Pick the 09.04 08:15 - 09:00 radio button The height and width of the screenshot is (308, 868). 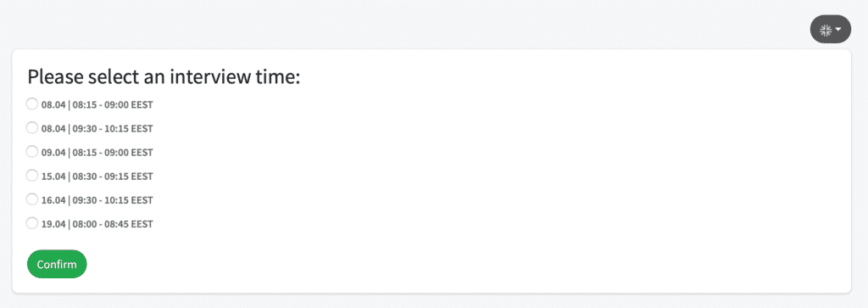32,151
